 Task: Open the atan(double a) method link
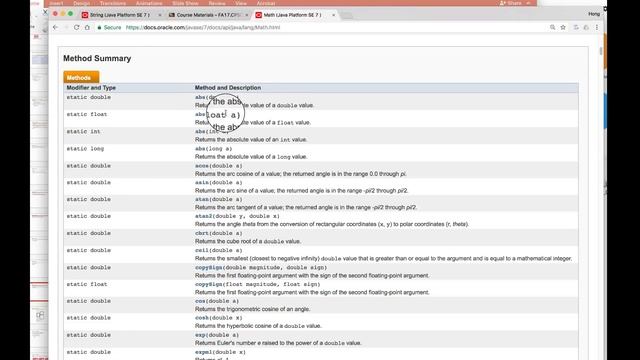(x=202, y=199)
